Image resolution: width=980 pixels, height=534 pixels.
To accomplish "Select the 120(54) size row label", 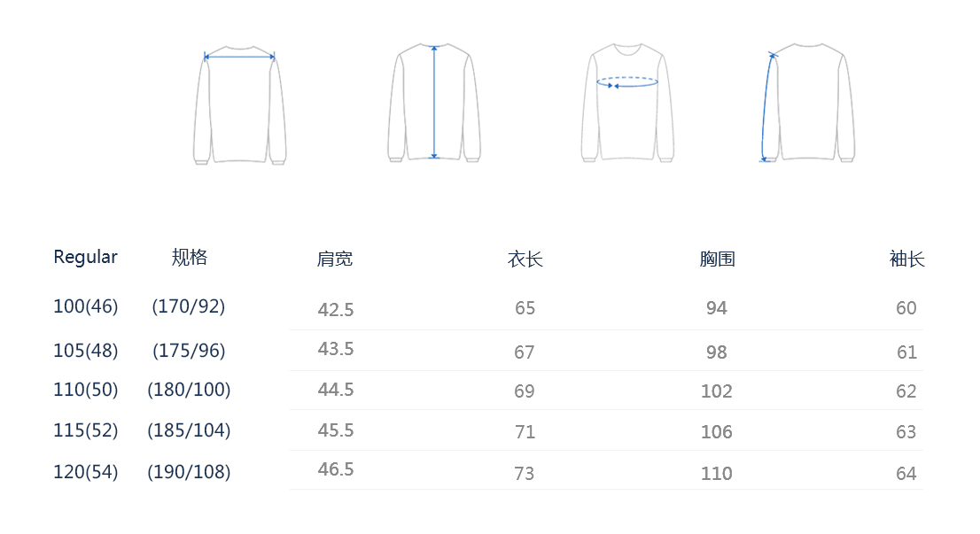I will [x=85, y=472].
